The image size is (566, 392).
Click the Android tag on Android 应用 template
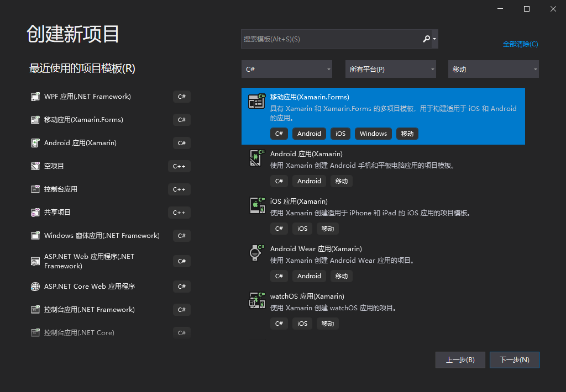pos(309,181)
